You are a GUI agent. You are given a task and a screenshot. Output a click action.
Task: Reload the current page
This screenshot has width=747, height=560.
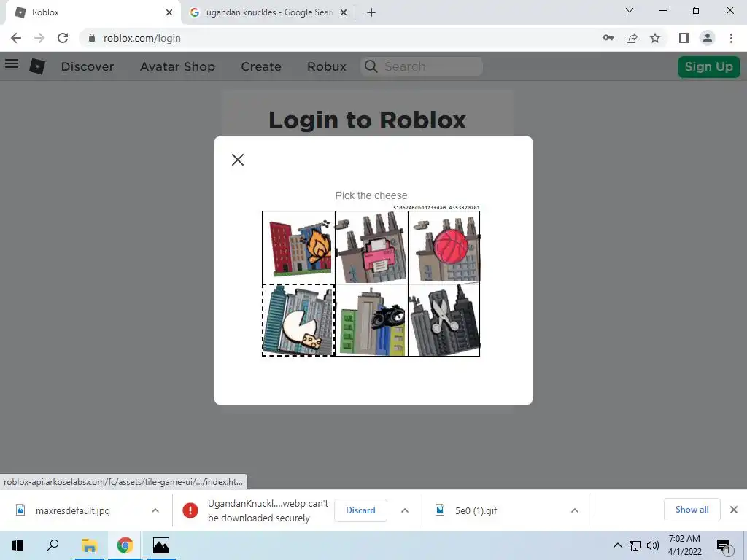tap(63, 38)
